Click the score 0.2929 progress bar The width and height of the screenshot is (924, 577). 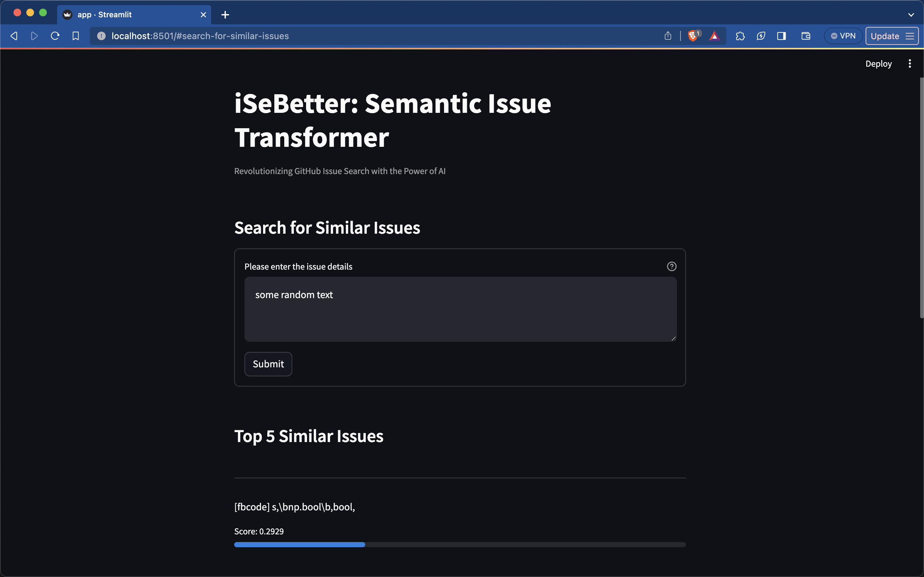click(460, 545)
